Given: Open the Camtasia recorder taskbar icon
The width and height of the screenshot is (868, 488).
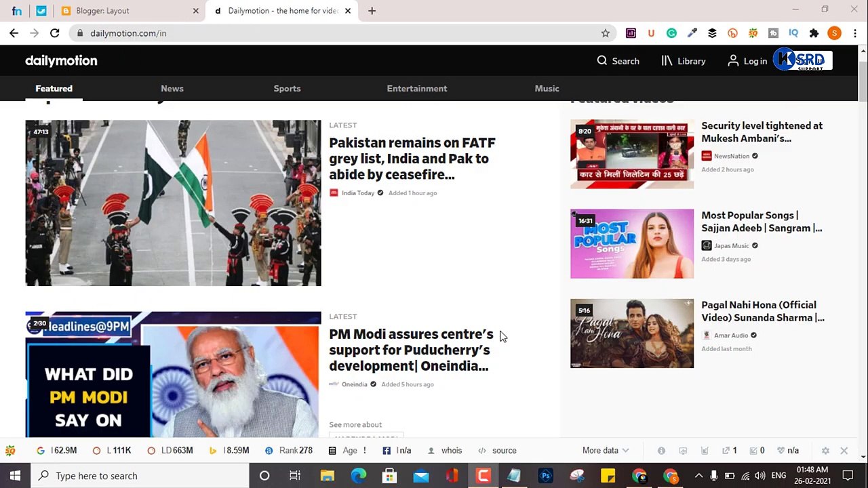Looking at the screenshot, I should pos(483,476).
